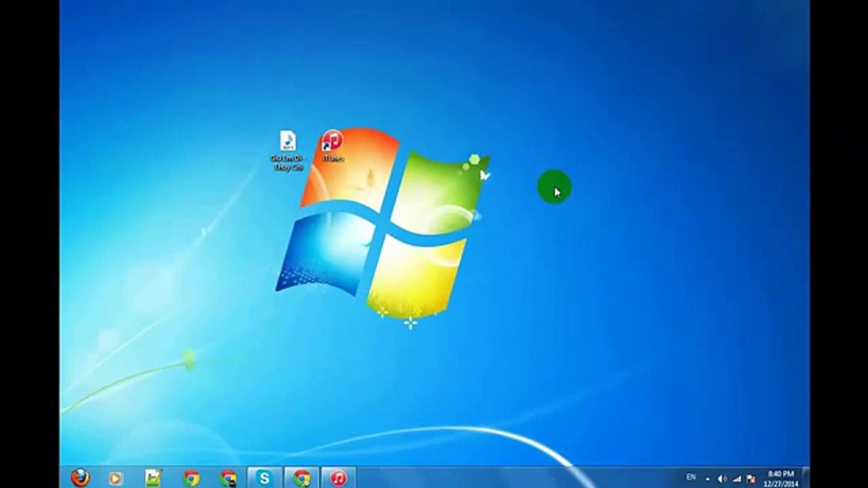Screen dimensions: 868x488
Task: Open the Chrome icon beside the green notepad app
Action: tap(191, 479)
